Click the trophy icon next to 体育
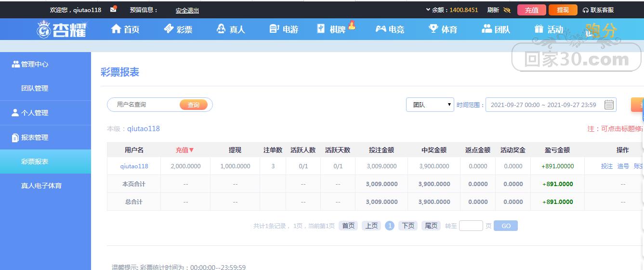 434,29
